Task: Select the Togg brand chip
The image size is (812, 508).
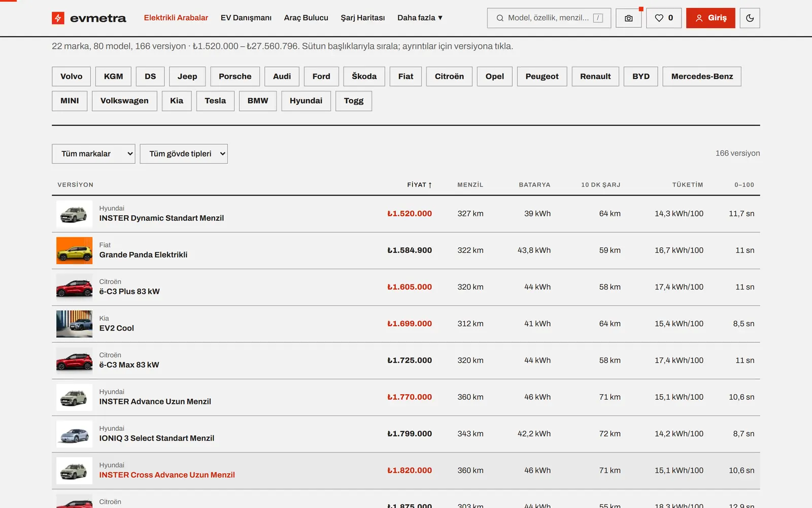Action: (x=354, y=101)
